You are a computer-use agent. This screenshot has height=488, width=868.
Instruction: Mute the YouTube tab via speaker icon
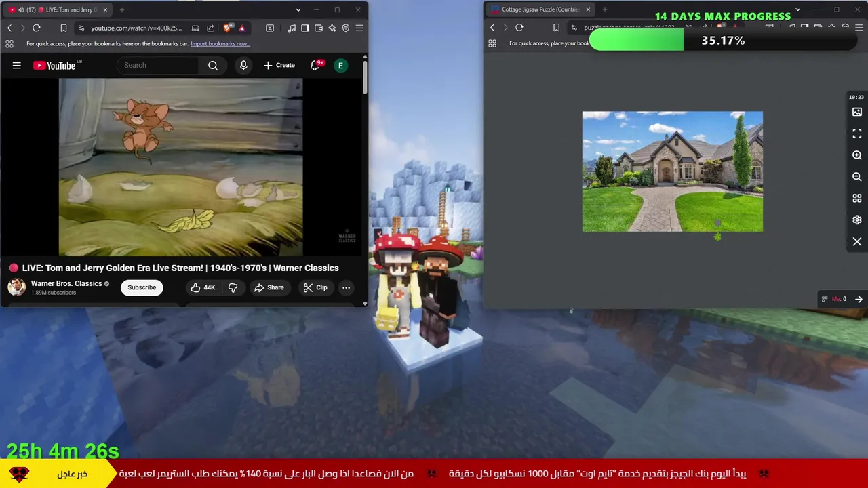[x=20, y=9]
